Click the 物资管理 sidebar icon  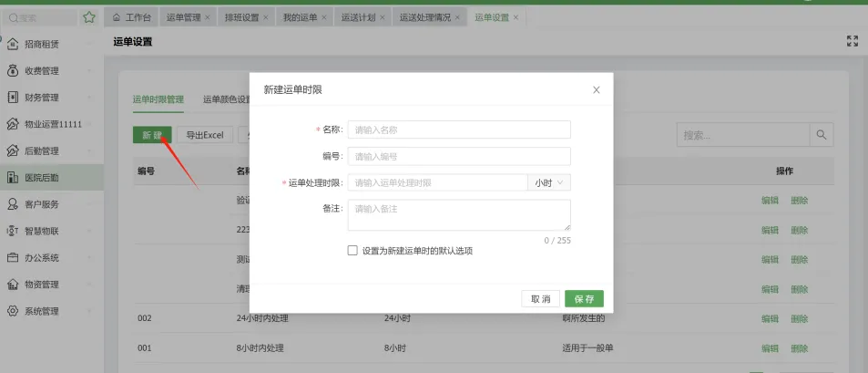click(13, 285)
